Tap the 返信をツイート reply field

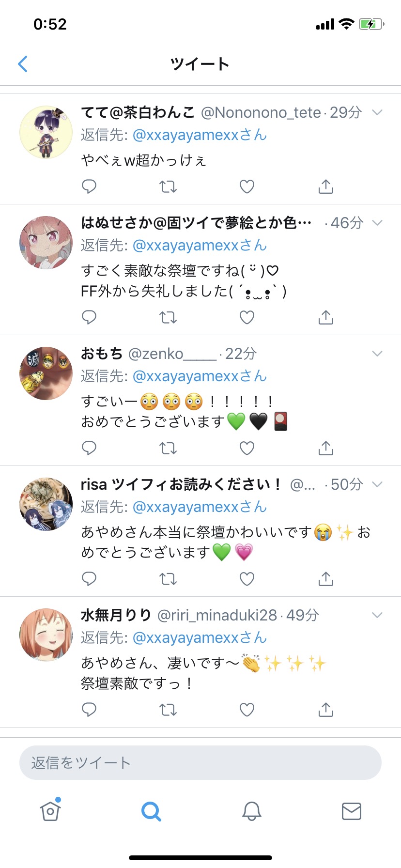200,763
